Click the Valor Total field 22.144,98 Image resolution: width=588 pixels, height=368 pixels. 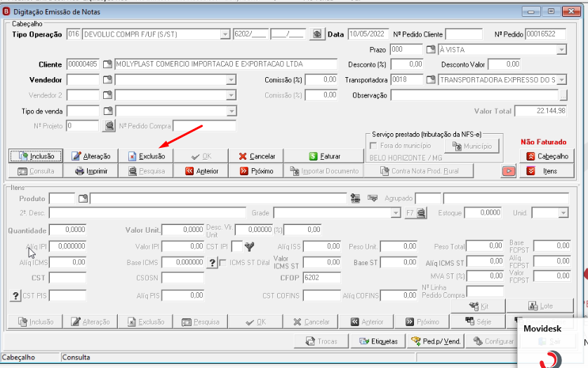click(x=541, y=111)
